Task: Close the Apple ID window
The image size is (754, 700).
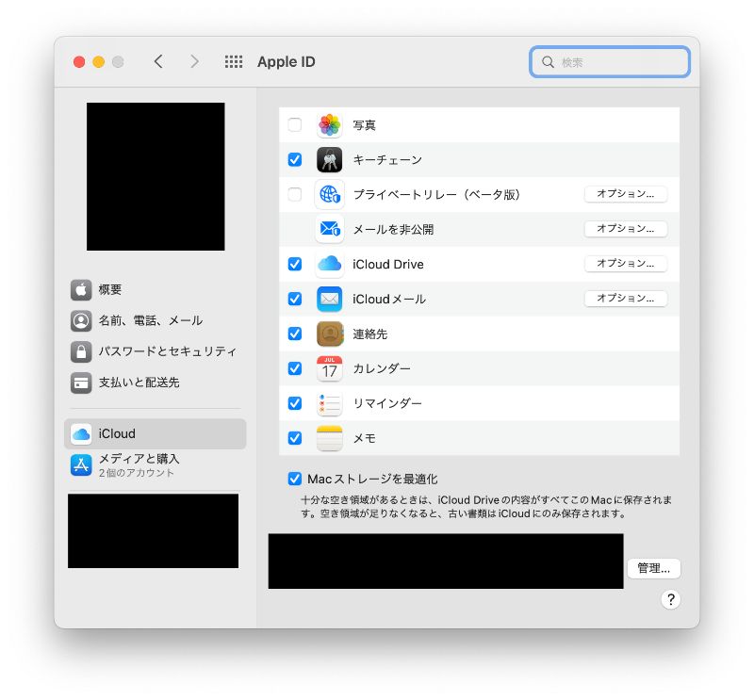Action: pyautogui.click(x=79, y=62)
